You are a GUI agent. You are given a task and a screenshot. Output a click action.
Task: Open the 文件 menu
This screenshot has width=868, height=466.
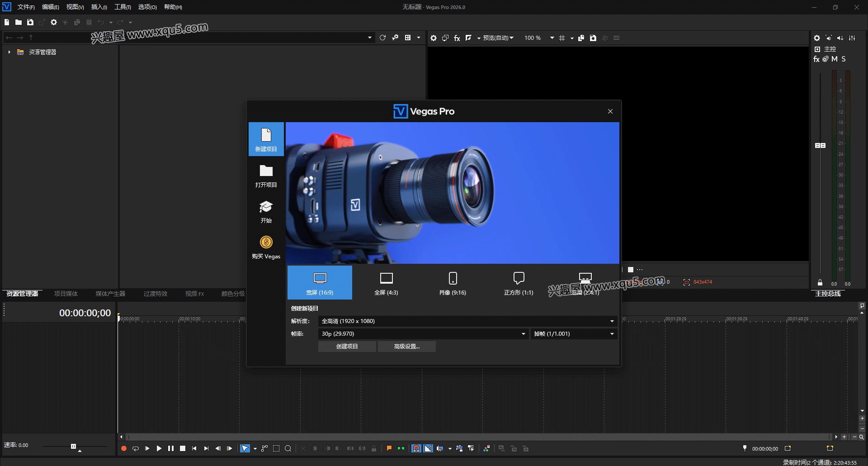26,7
